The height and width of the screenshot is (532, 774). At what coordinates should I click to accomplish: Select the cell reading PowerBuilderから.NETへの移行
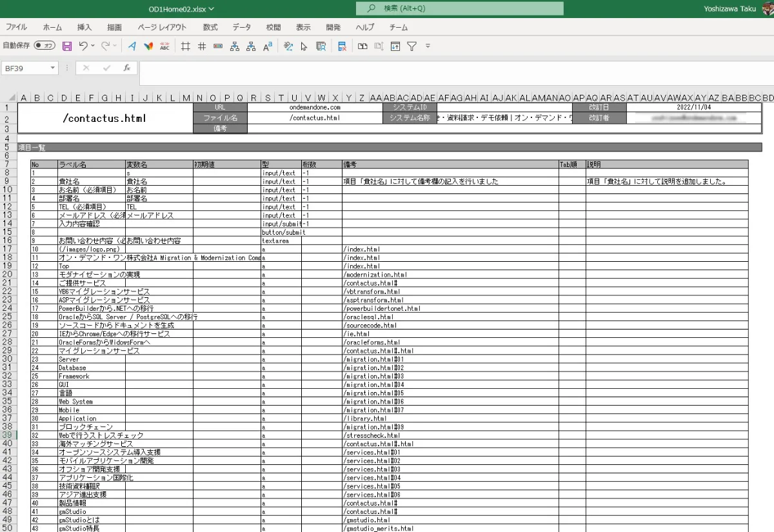tap(92, 308)
